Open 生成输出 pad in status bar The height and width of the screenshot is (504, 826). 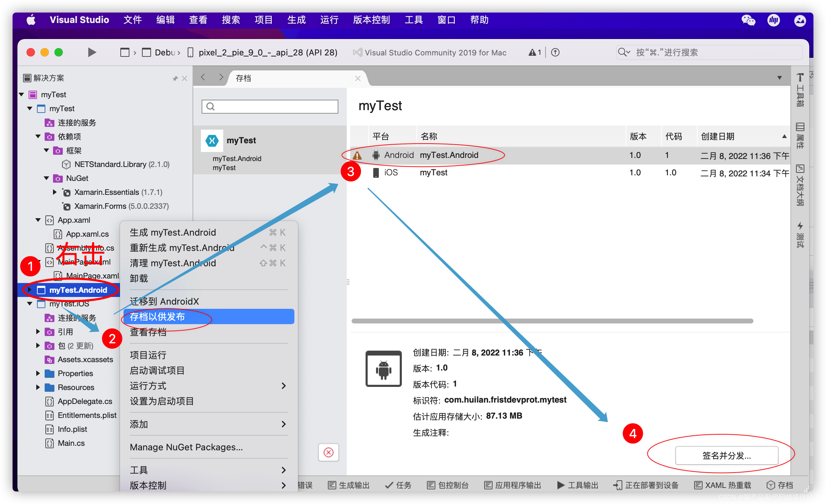(348, 485)
